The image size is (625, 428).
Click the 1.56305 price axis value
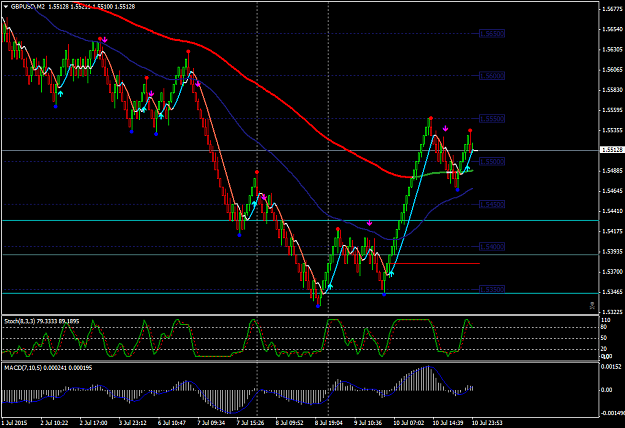point(613,50)
